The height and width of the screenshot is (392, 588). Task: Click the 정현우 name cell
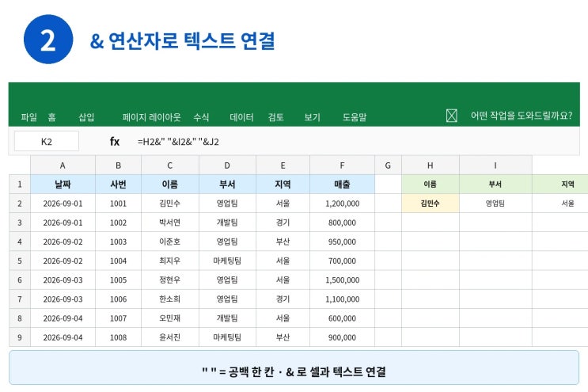(170, 280)
